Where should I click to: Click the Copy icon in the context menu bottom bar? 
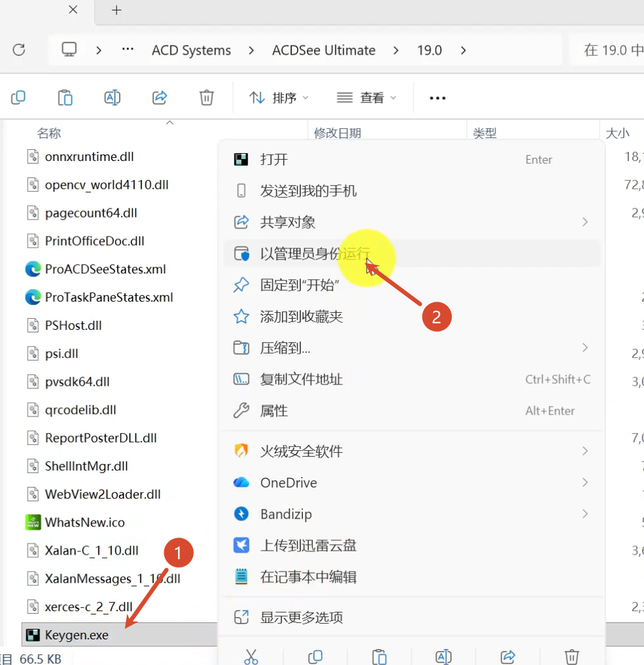coord(315,656)
